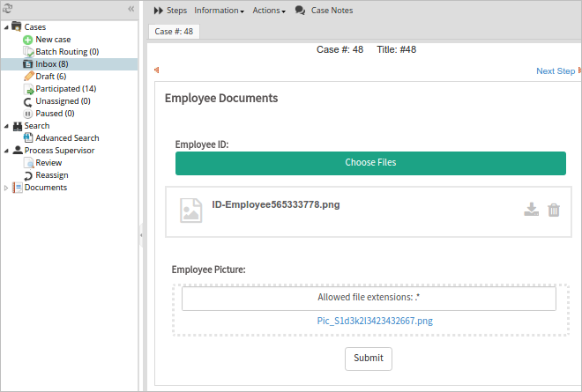Image resolution: width=582 pixels, height=392 pixels.
Task: Click the refresh icon above the Cases tree
Action: pos(9,10)
